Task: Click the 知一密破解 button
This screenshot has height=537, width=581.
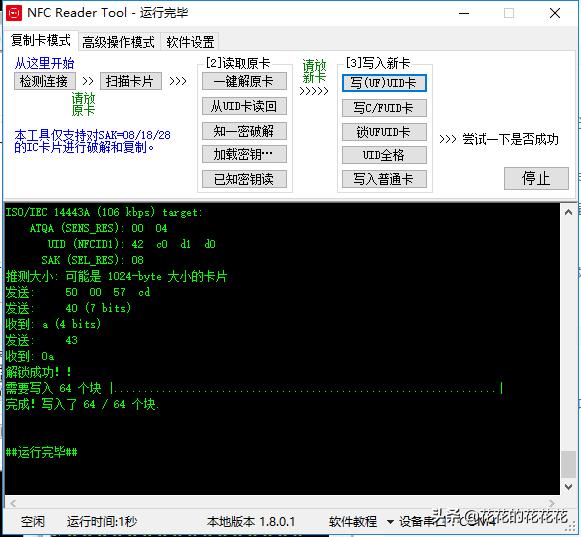Action: click(244, 131)
